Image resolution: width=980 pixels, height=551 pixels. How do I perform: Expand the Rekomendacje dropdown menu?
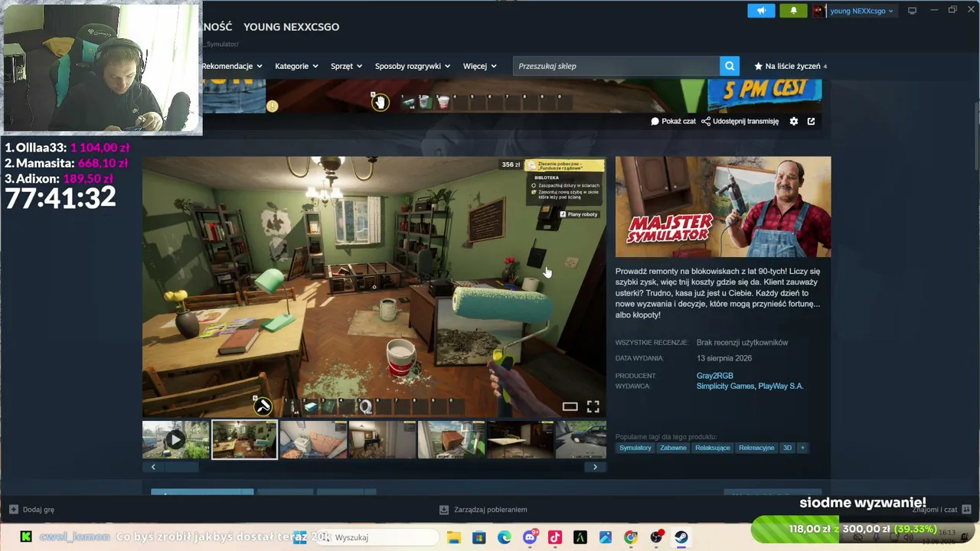232,66
